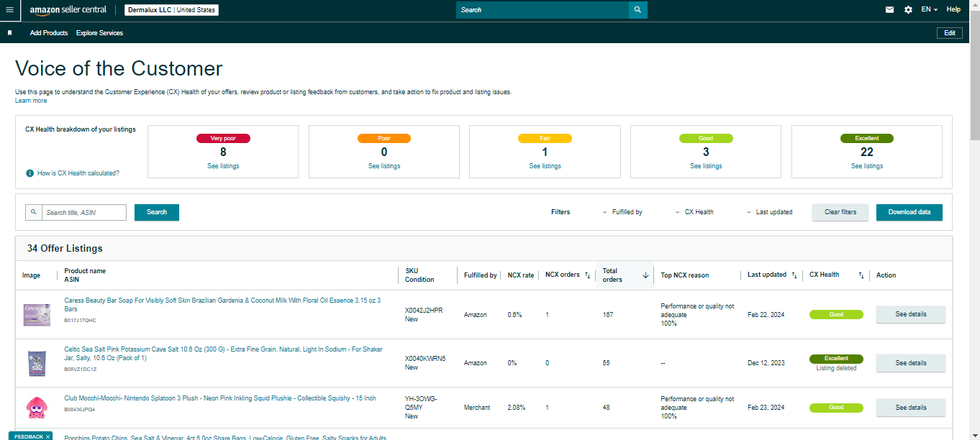See listings under Very poor card
The image size is (980, 440).
223,166
